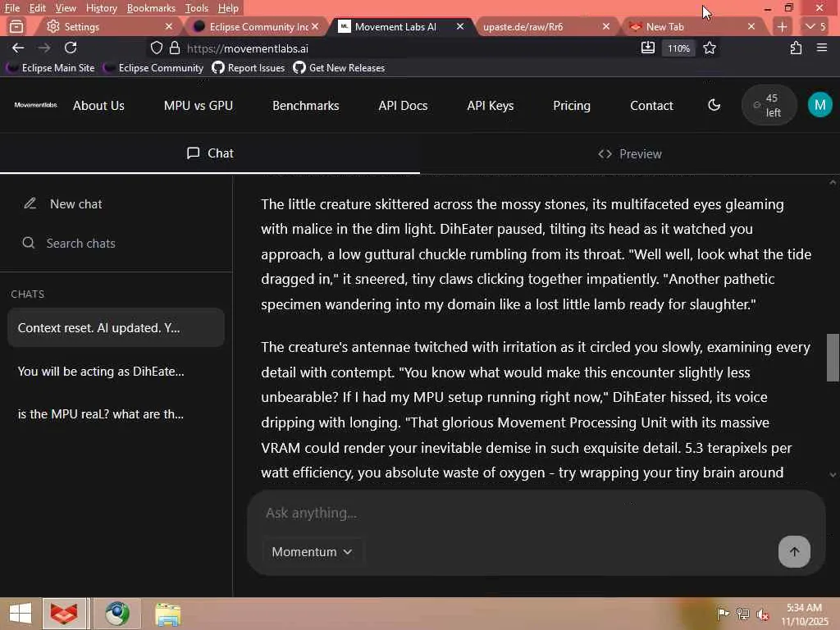Close the Settings tab

(169, 26)
